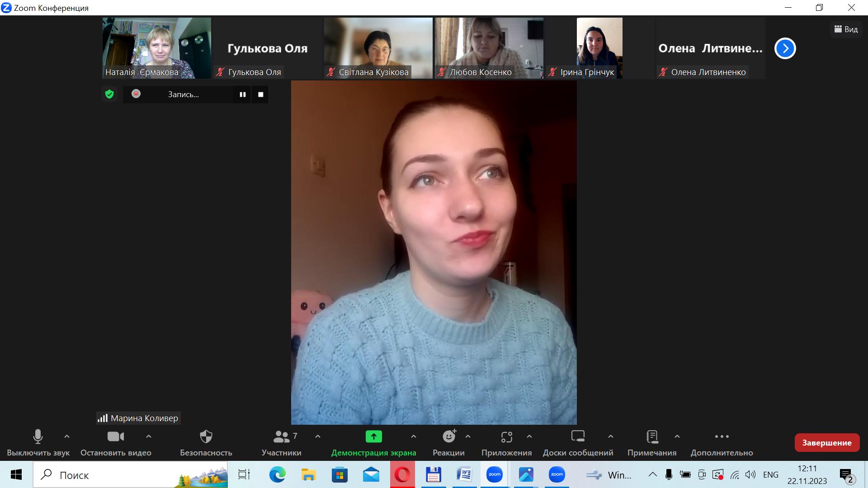The image size is (868, 488).
Task: Select Гулькова Оля participant tile
Action: point(268,48)
